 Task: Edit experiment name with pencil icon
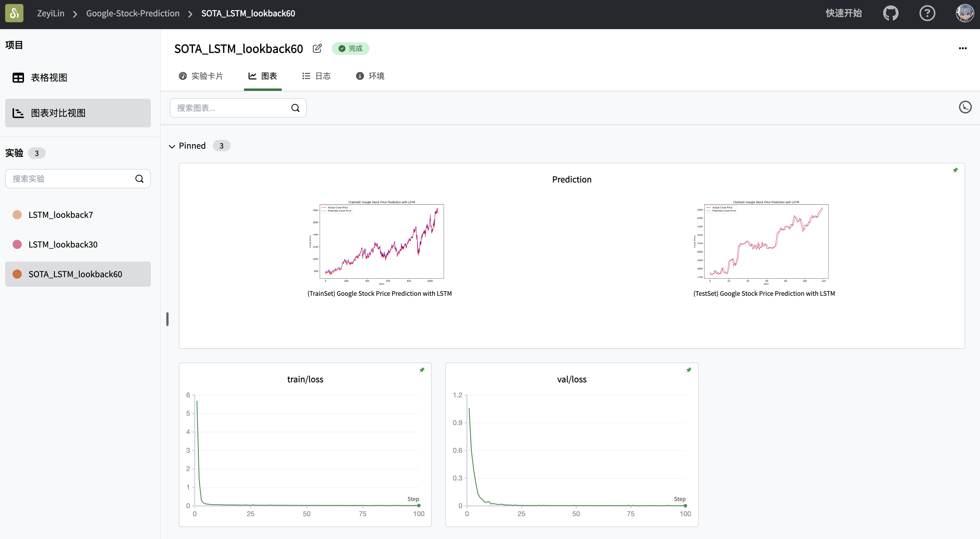(317, 49)
